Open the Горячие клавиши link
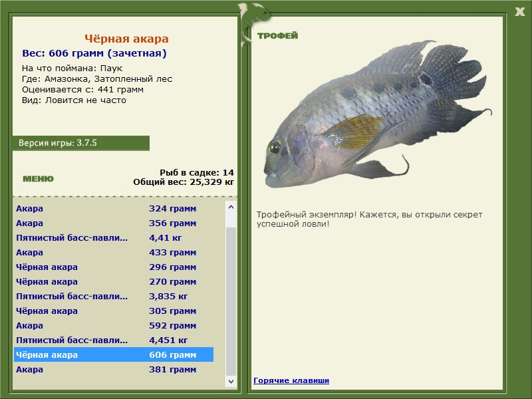The width and height of the screenshot is (532, 399). [291, 380]
